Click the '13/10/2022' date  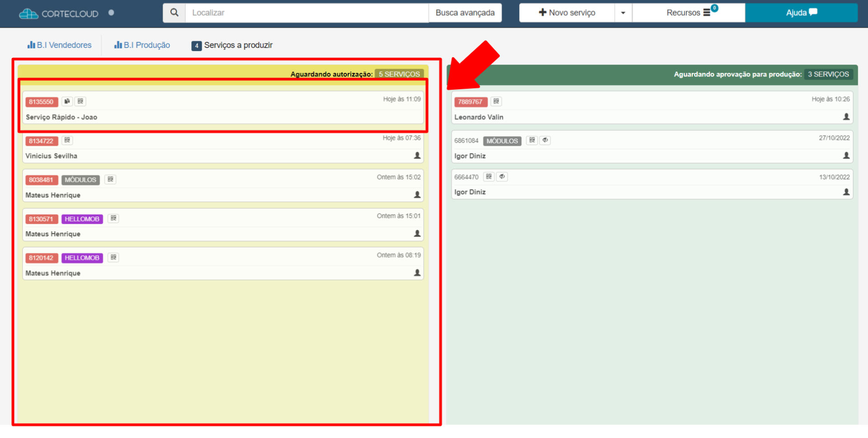point(834,177)
